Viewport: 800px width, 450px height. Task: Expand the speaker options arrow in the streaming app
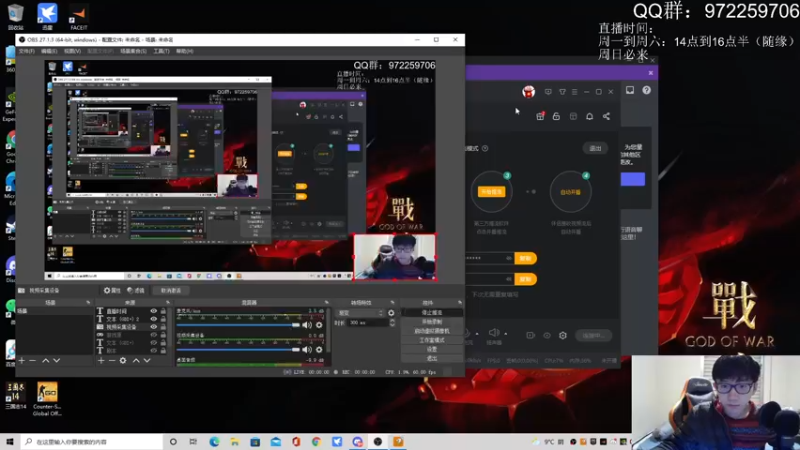506,334
